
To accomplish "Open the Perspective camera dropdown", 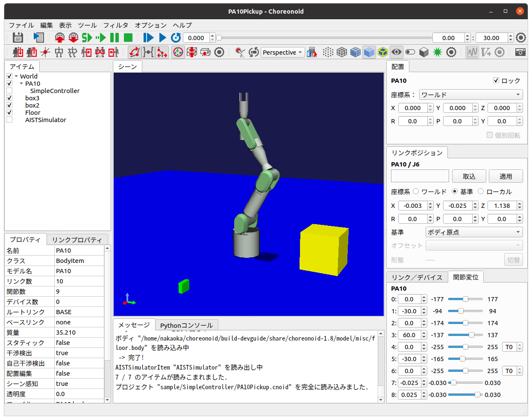I will tap(282, 52).
